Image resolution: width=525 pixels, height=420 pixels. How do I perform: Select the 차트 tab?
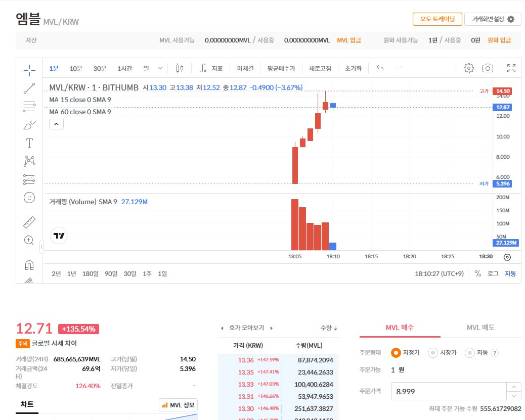click(27, 404)
